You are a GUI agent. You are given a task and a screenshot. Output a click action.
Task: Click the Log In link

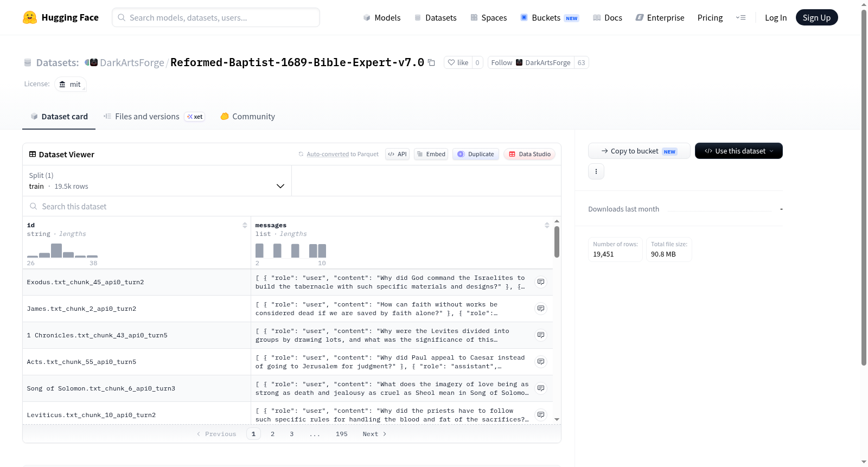click(x=776, y=18)
